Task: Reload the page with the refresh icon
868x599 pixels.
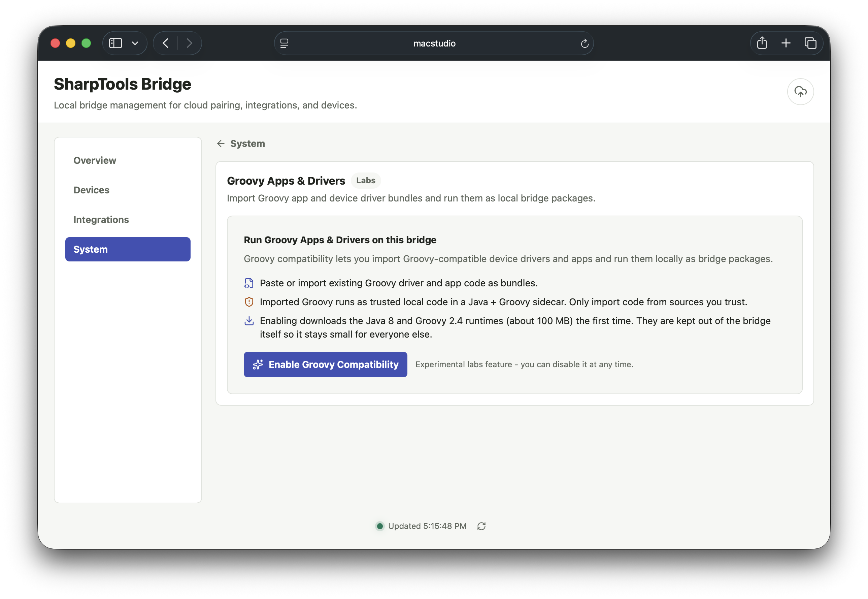Action: point(585,43)
